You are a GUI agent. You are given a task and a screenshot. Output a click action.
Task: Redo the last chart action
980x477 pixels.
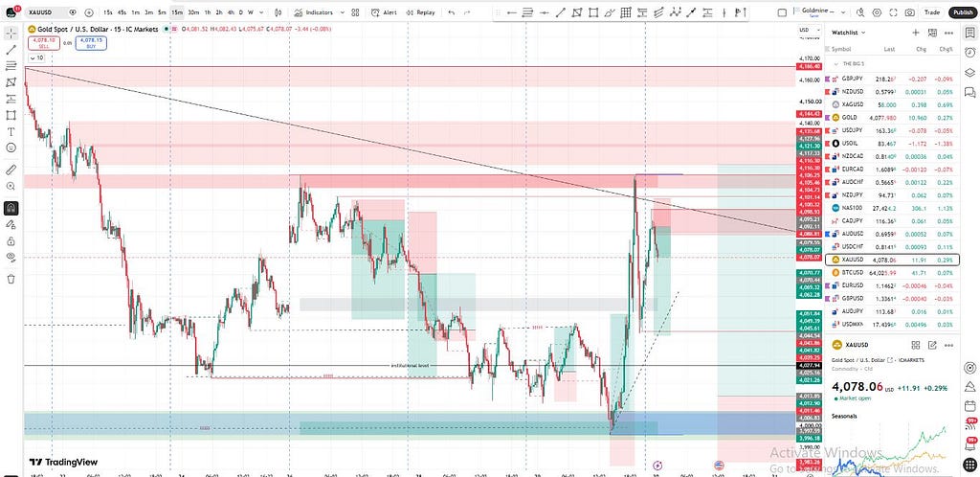point(468,12)
